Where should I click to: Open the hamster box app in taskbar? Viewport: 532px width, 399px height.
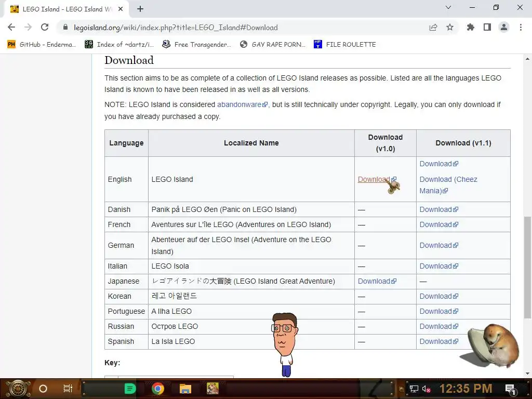pyautogui.click(x=212, y=389)
